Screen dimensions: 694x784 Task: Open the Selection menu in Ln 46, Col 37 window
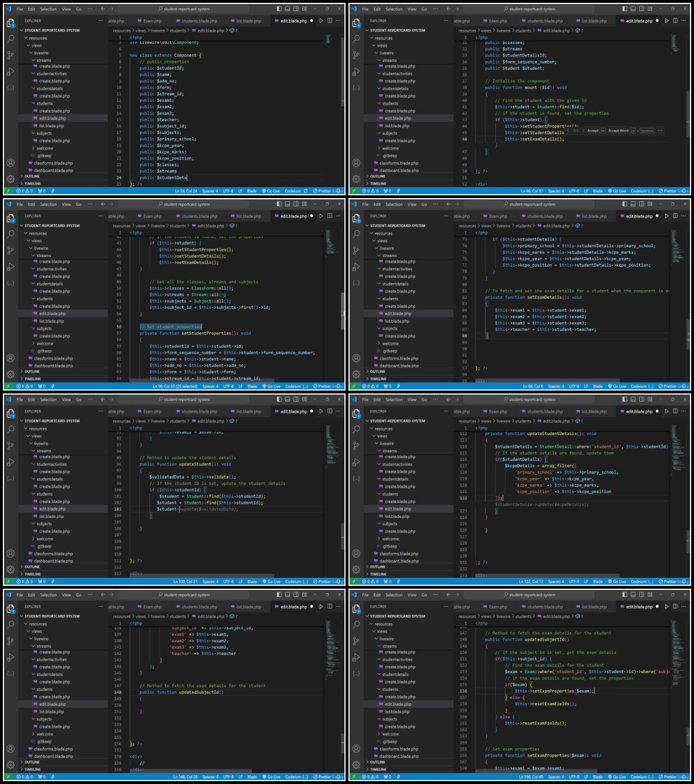pos(394,9)
